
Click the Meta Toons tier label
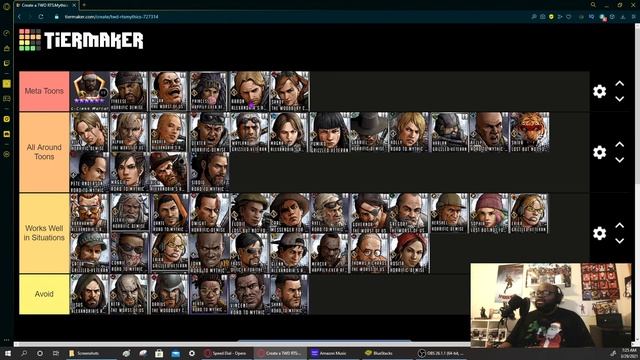(x=44, y=91)
